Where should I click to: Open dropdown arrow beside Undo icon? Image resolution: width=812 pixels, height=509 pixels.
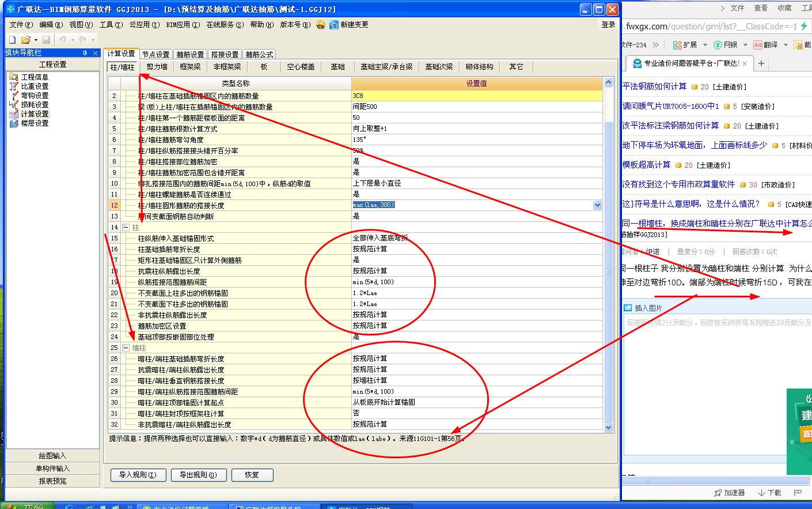pos(72,40)
